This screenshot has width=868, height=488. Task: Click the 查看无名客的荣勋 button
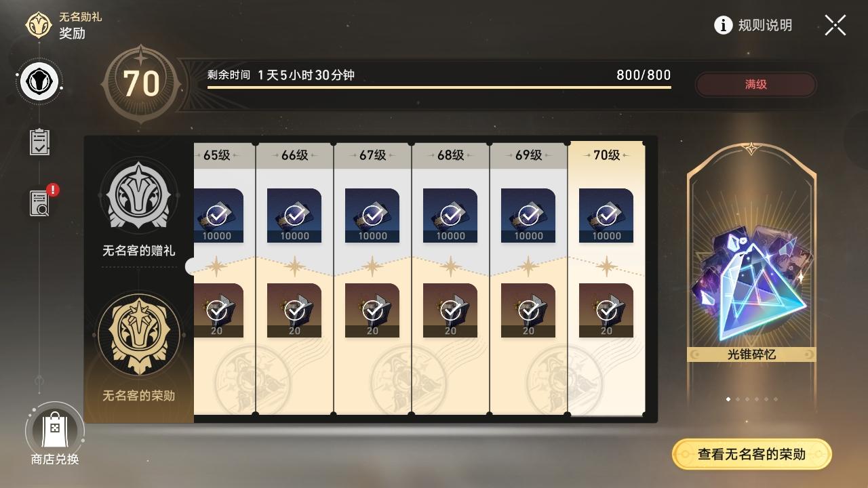point(751,454)
